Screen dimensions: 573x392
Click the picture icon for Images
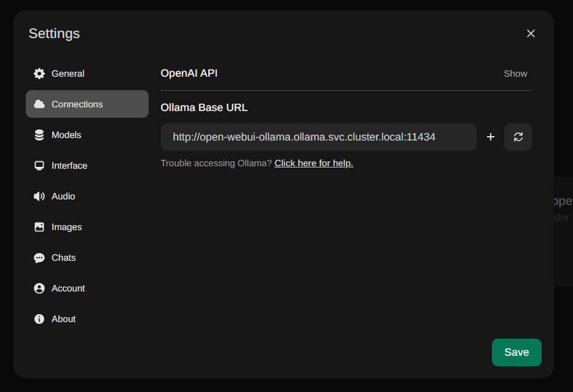[39, 227]
